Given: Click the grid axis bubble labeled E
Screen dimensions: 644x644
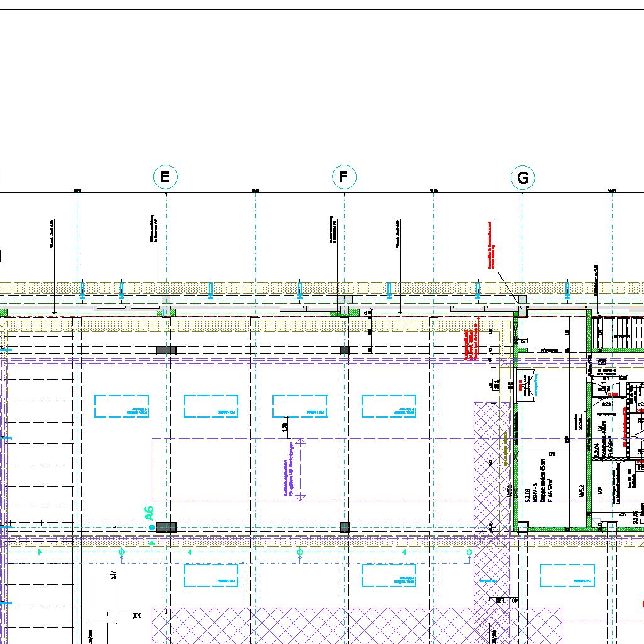Looking at the screenshot, I should (165, 177).
